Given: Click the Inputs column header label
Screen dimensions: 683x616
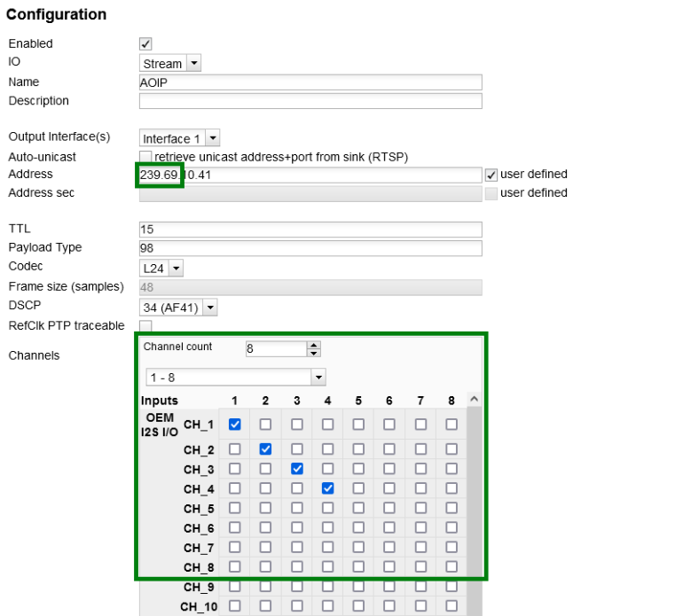Looking at the screenshot, I should pyautogui.click(x=160, y=401).
